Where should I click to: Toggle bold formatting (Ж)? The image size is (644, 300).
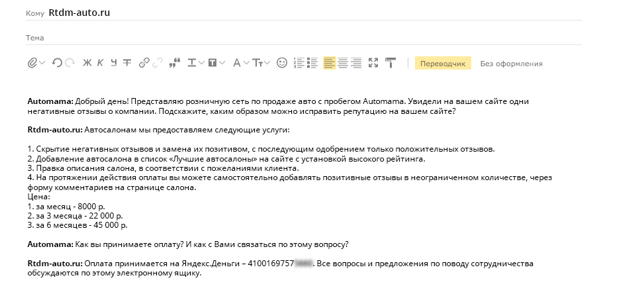87,63
